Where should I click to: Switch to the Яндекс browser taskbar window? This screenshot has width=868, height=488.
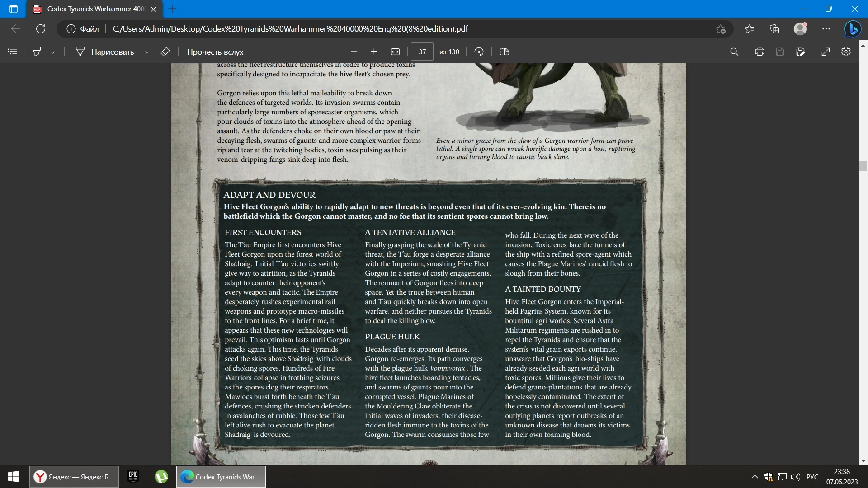point(74,477)
